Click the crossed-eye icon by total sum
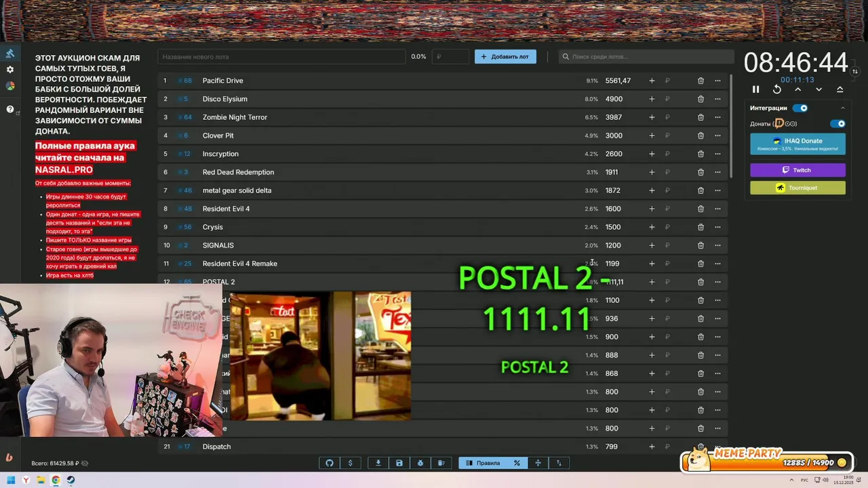Viewport: 868px width, 488px height. (85, 464)
